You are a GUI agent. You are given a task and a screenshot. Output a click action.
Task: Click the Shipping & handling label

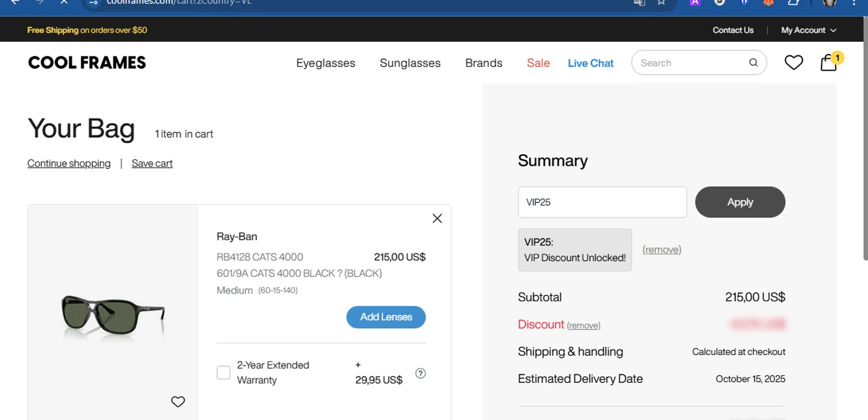pyautogui.click(x=571, y=352)
